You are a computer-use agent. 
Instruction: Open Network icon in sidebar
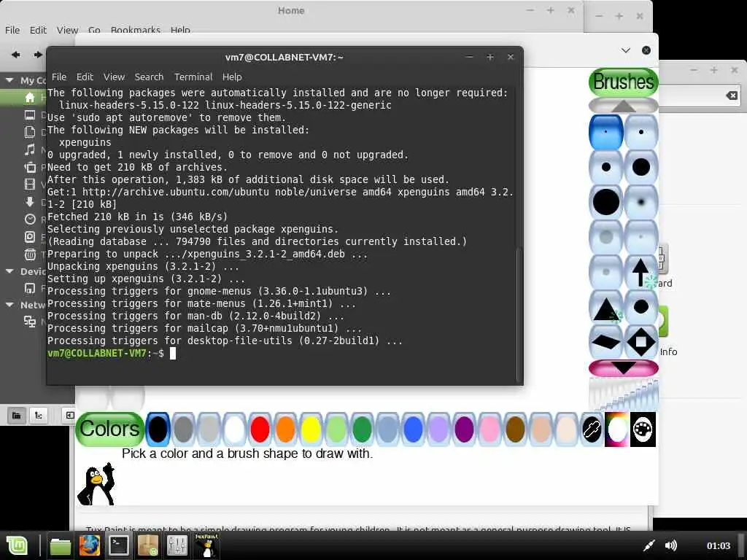29,322
